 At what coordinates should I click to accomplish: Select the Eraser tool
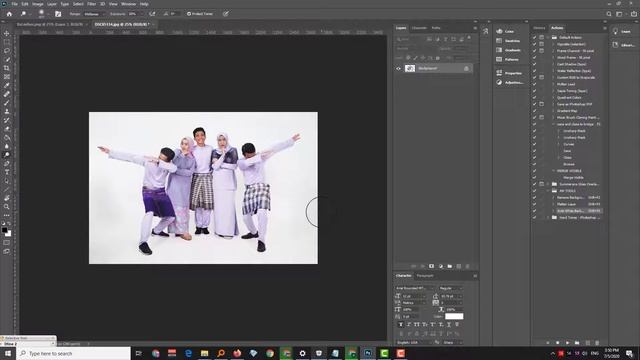[x=7, y=129]
